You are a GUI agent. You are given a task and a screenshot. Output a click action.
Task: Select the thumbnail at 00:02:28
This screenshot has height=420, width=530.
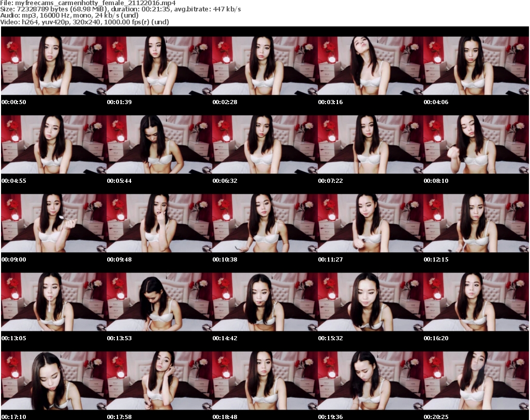pos(264,66)
